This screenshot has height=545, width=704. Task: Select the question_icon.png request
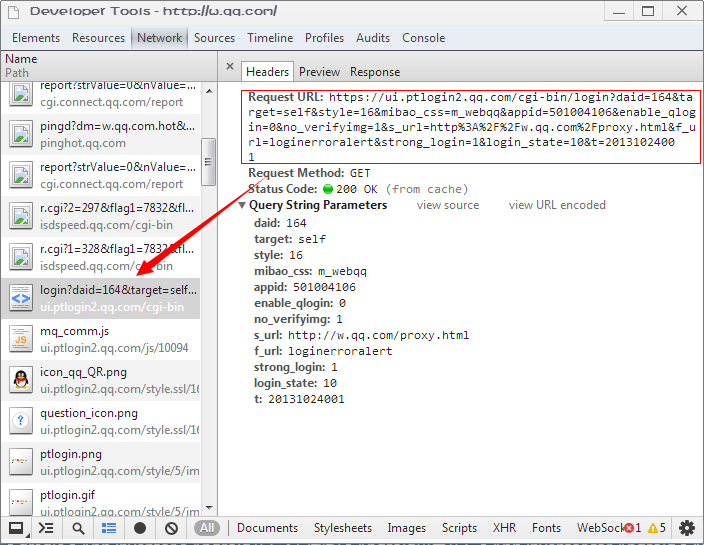tap(101, 421)
